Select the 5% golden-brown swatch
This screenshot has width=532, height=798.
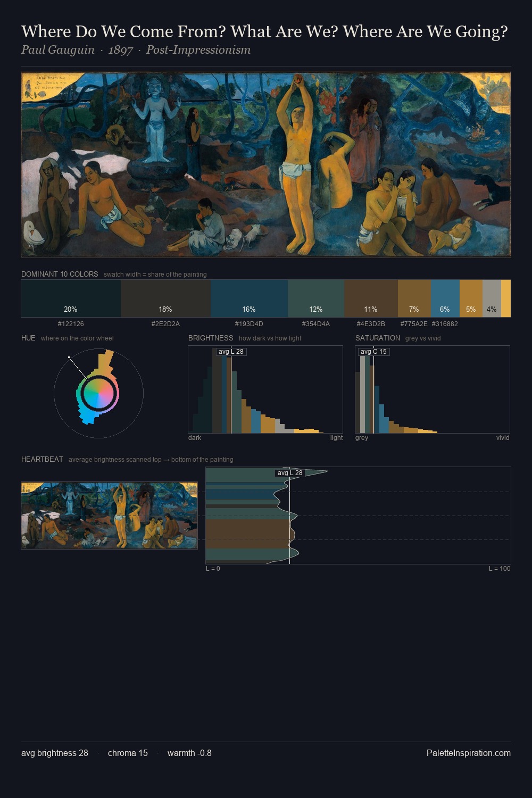471,298
